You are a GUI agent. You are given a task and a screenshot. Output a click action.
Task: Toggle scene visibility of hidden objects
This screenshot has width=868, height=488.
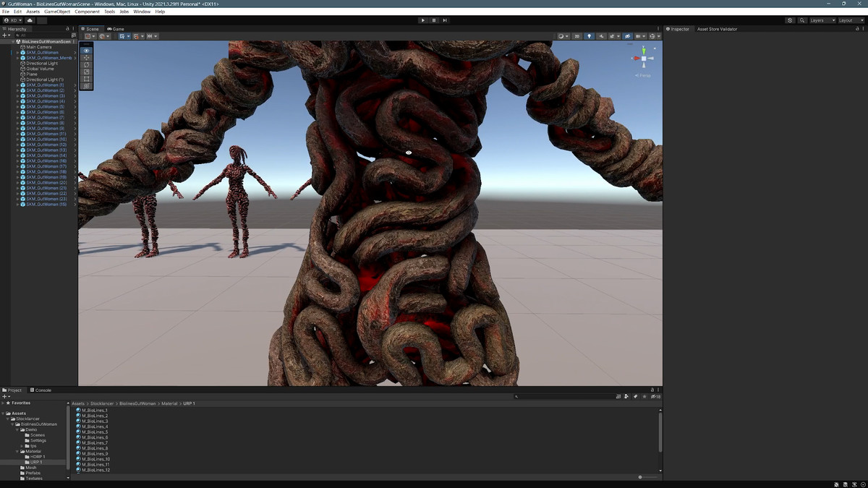tap(627, 36)
